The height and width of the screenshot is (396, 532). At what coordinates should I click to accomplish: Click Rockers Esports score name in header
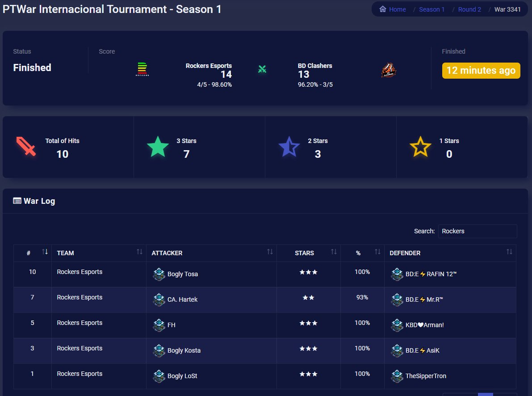[209, 66]
